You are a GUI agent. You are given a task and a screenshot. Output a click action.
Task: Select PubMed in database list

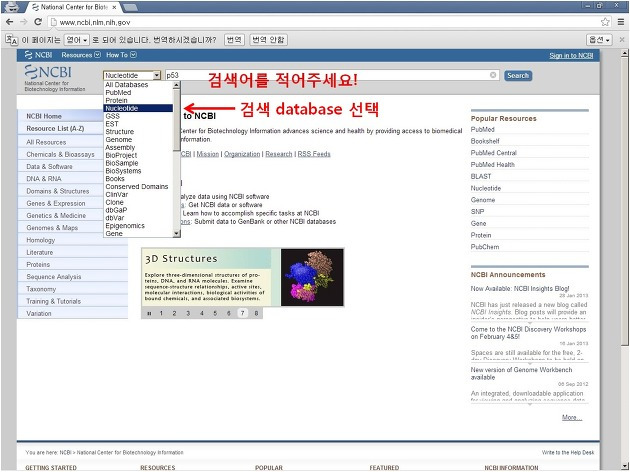(138, 92)
